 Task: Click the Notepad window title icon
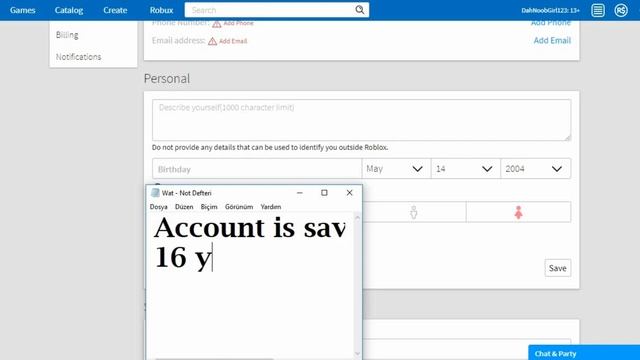point(155,193)
